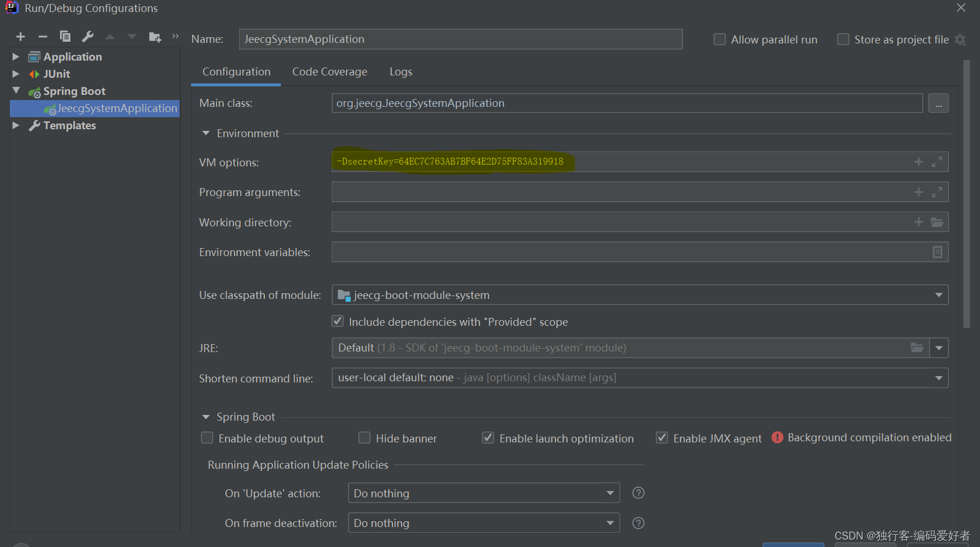Screen dimensions: 980x547
Task: Click the Main class input field
Action: 627,103
